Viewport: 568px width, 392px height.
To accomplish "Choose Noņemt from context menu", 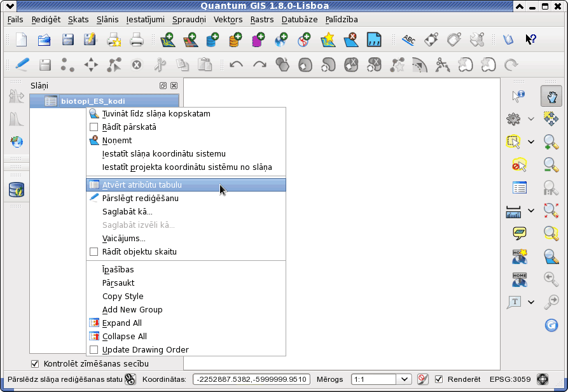I will [x=186, y=141].
